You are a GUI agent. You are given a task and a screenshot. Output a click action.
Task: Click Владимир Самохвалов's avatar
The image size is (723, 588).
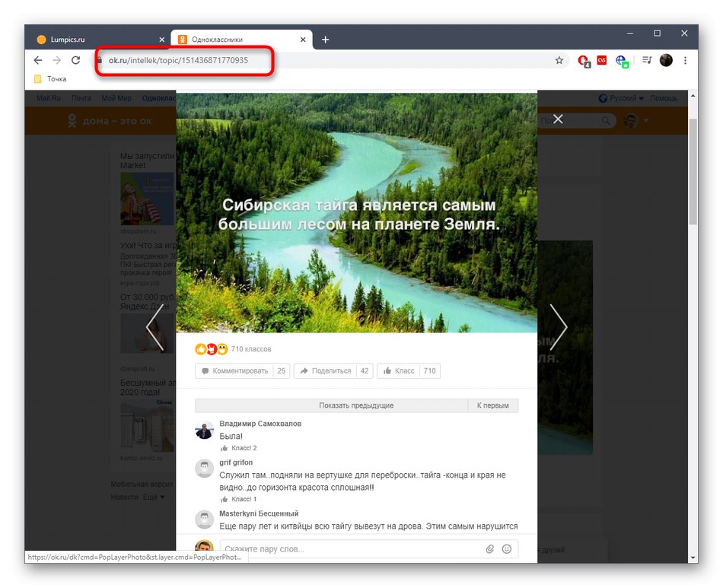204,430
